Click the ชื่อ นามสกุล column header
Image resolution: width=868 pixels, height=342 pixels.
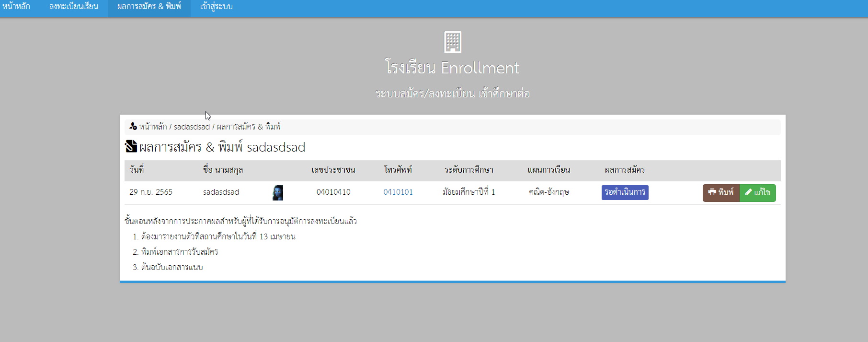pos(223,170)
